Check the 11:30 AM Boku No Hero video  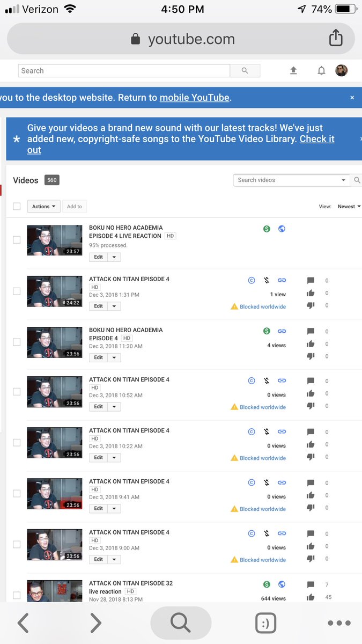tap(17, 342)
